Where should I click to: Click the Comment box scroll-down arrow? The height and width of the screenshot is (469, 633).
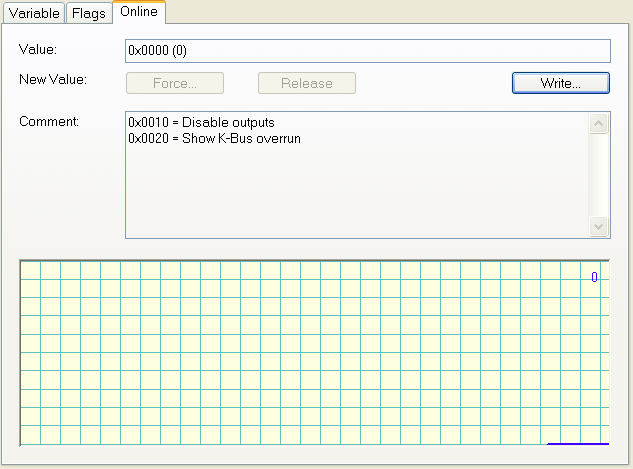pyautogui.click(x=599, y=226)
